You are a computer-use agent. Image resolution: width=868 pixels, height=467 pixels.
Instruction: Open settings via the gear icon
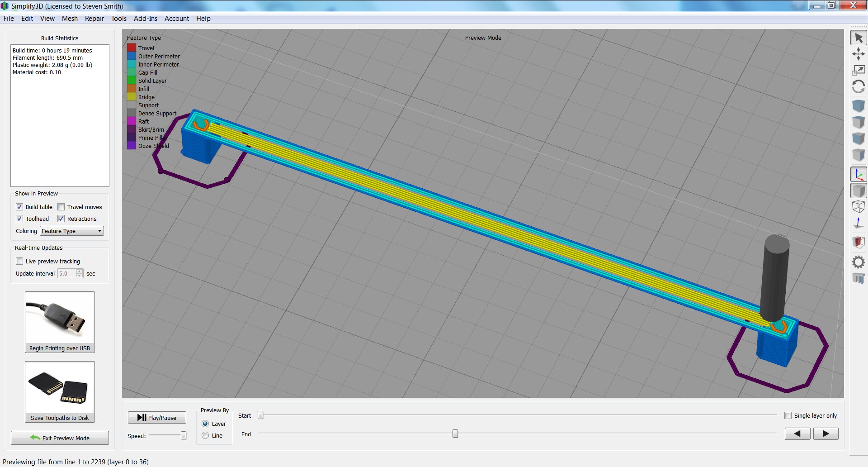[x=858, y=262]
